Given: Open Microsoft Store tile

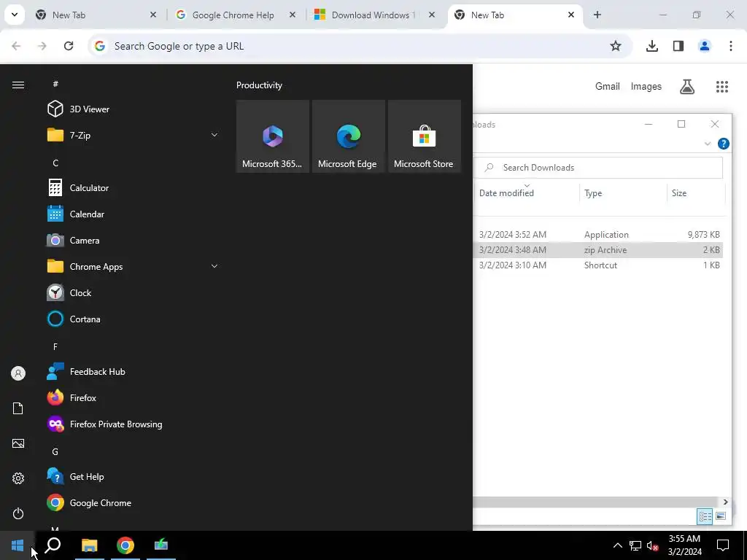Looking at the screenshot, I should 425,136.
